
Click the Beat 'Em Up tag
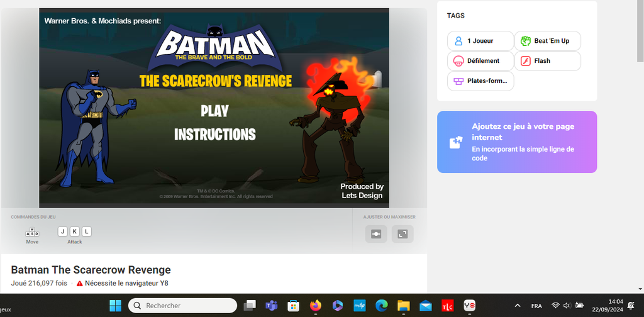tap(547, 41)
